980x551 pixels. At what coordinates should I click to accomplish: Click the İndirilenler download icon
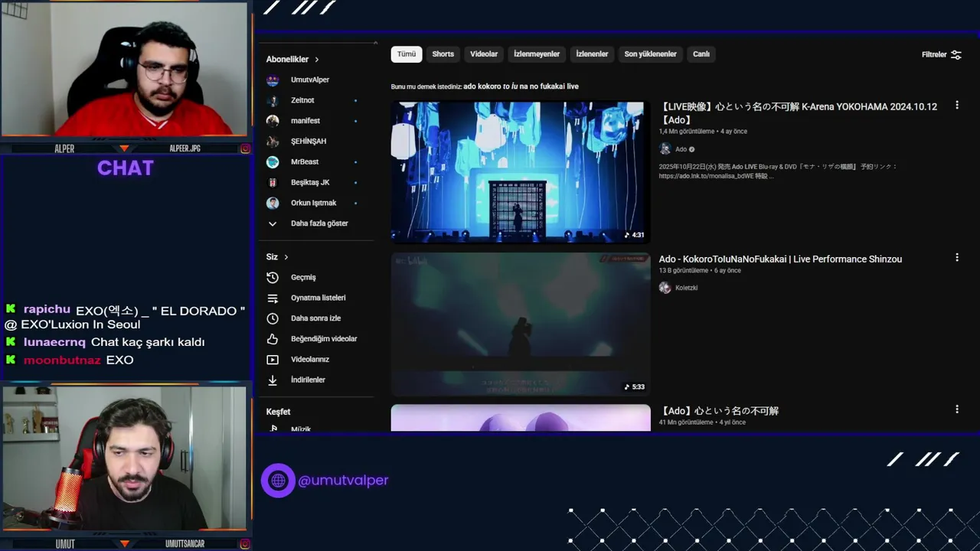click(273, 380)
